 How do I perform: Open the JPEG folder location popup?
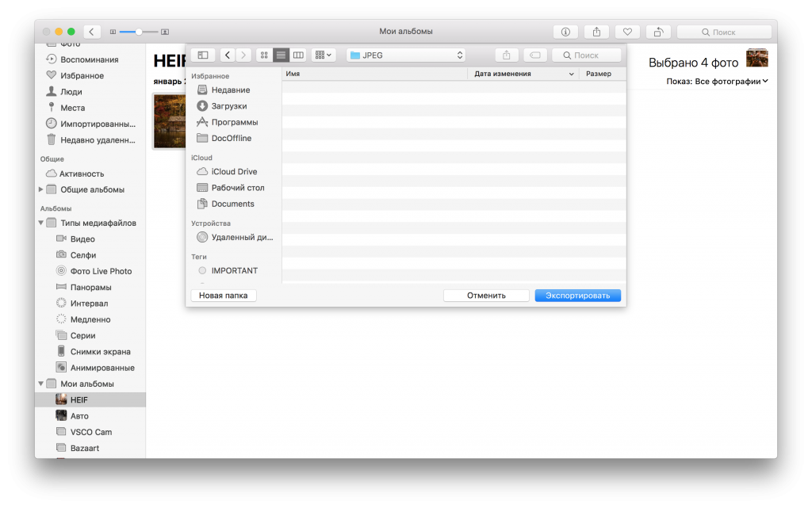(x=405, y=55)
